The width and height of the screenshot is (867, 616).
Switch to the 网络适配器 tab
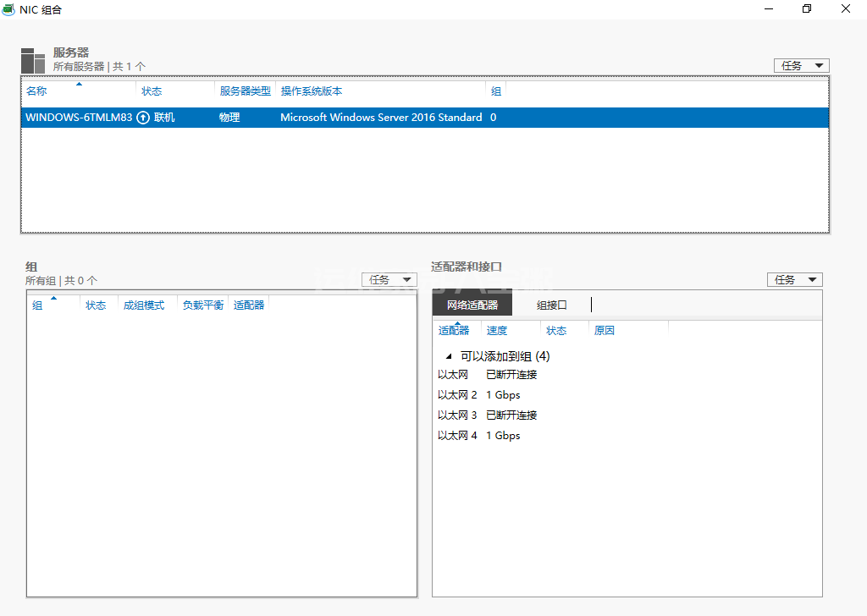(472, 305)
